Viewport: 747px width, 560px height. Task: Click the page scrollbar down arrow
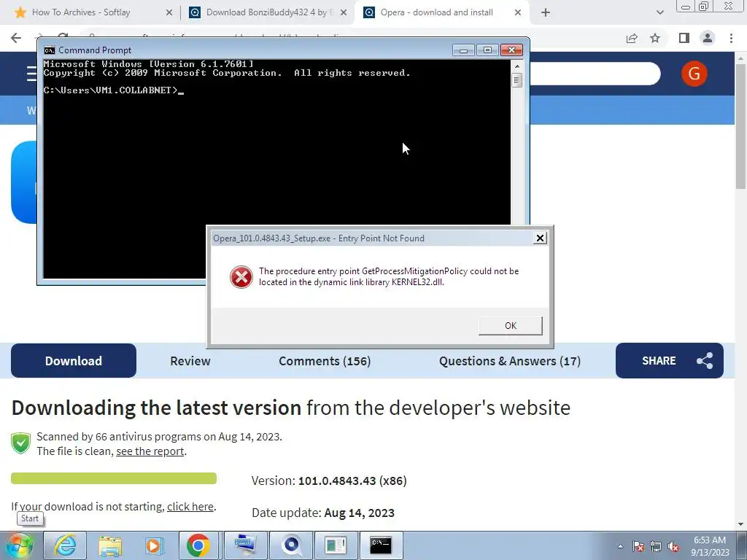coord(741,525)
